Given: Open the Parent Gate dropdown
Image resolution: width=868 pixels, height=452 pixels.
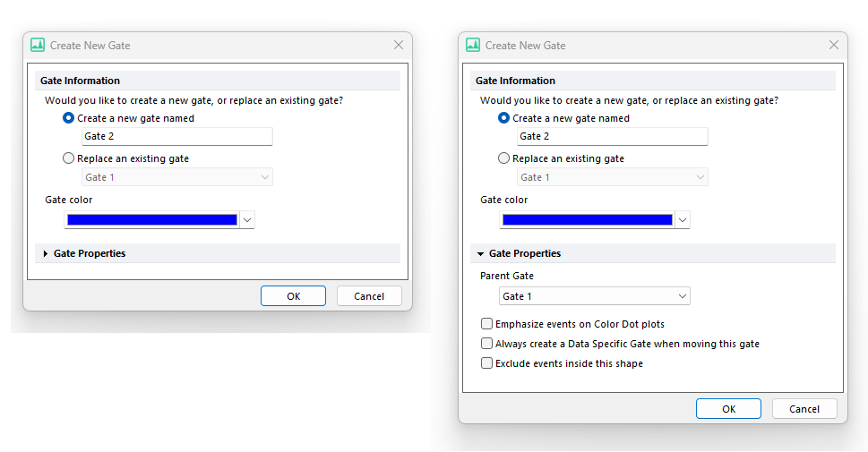Looking at the screenshot, I should (x=595, y=296).
